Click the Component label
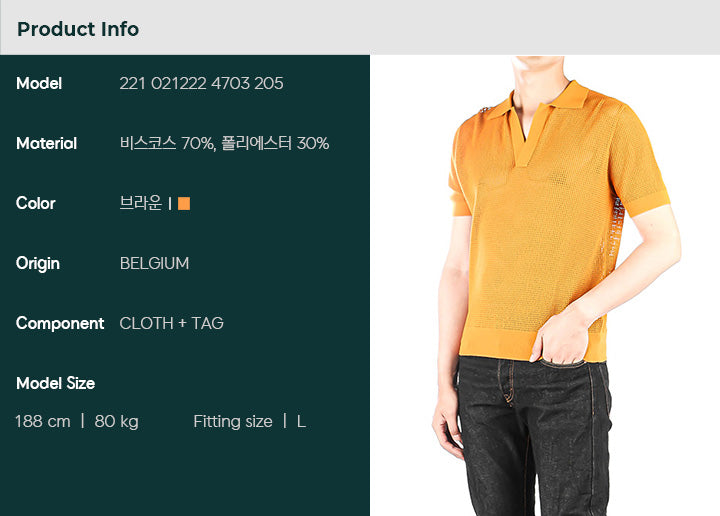The image size is (720, 516). pyautogui.click(x=60, y=324)
